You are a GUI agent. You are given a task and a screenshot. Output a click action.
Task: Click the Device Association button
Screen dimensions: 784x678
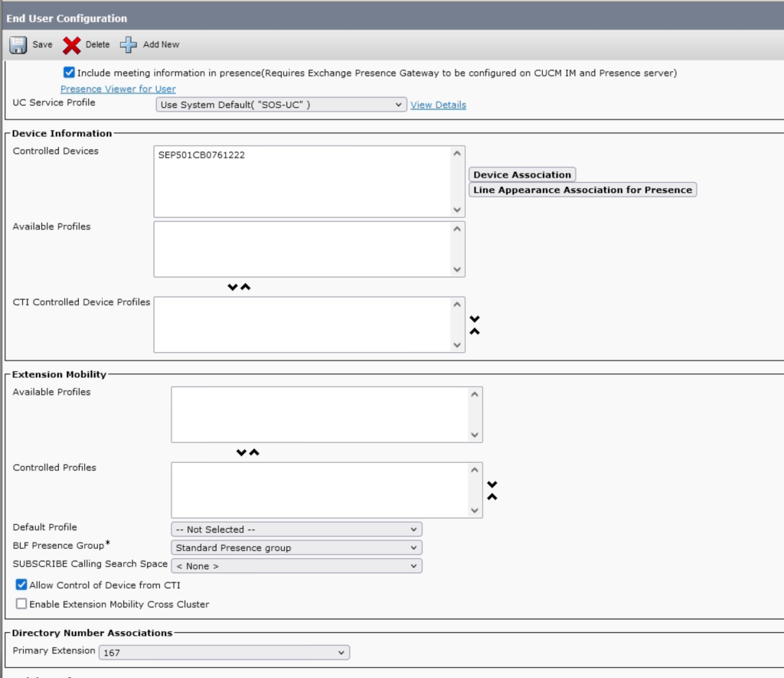point(522,174)
